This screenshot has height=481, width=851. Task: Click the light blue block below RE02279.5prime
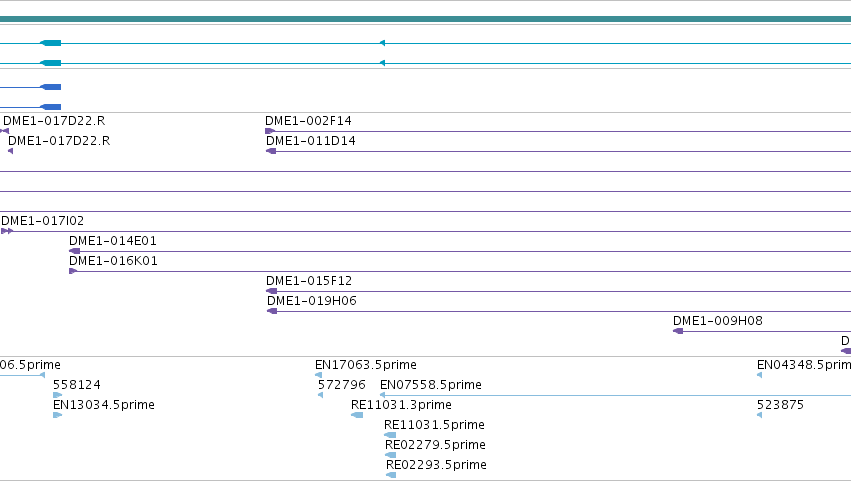coord(390,455)
